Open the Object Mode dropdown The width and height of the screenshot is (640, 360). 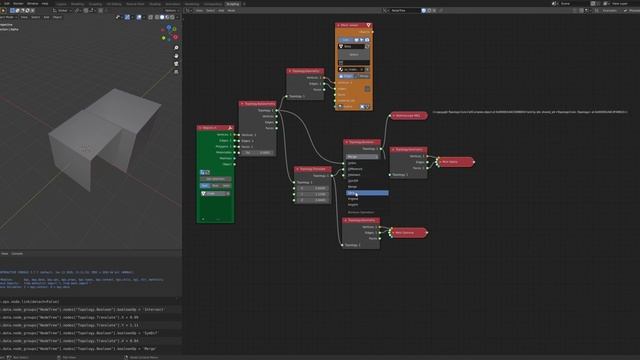pyautogui.click(x=9, y=17)
